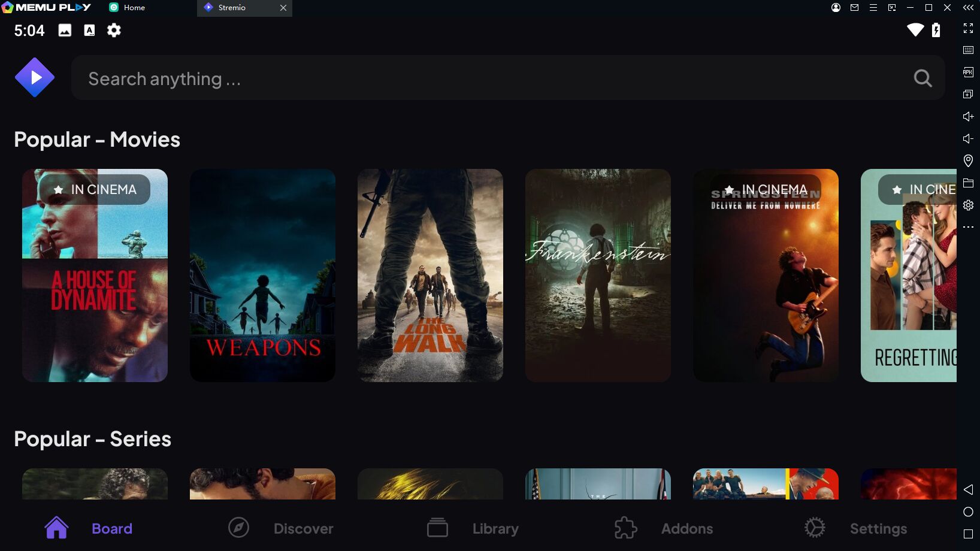Screen dimensions: 980x551
Task: Select The Long Walk movie poster
Action: tap(430, 275)
